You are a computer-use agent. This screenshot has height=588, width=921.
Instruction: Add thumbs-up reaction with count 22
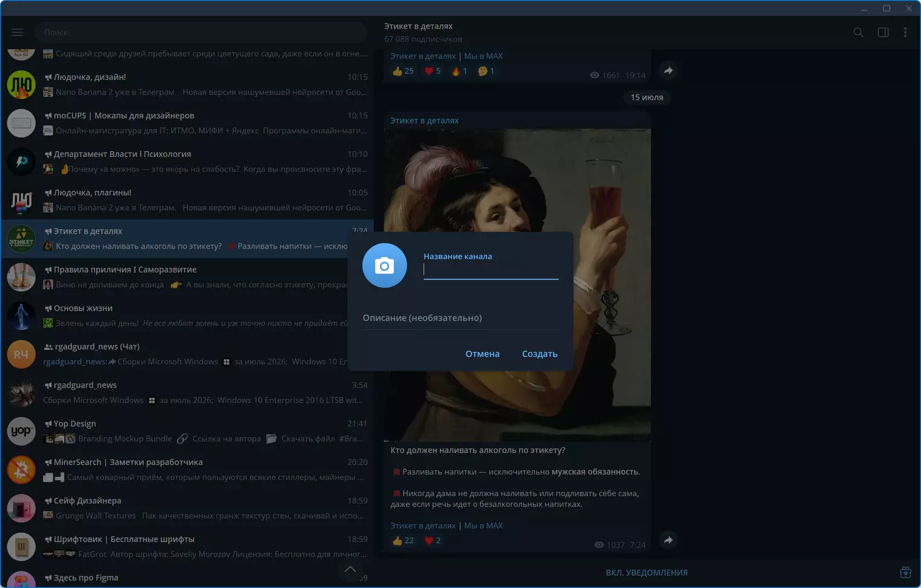click(x=403, y=540)
